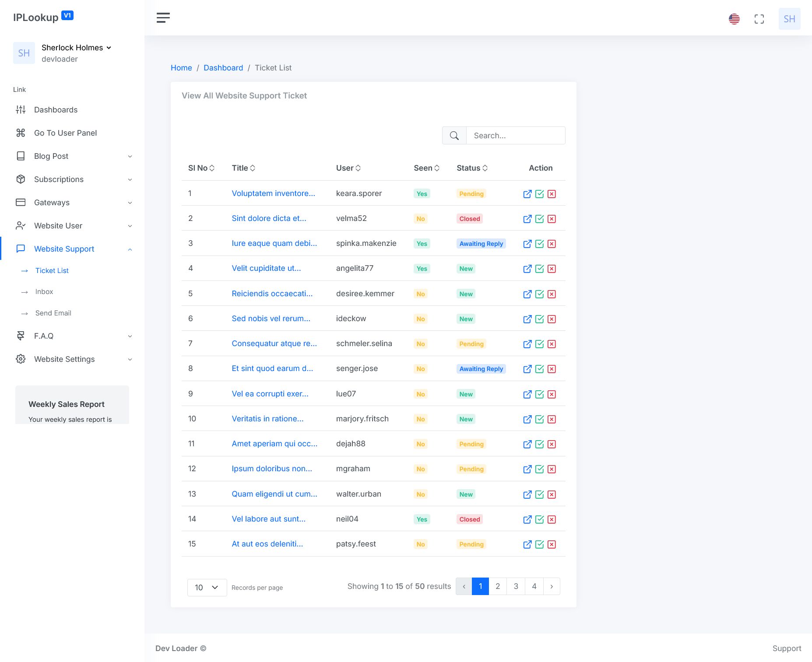Click the Search input field

(515, 136)
